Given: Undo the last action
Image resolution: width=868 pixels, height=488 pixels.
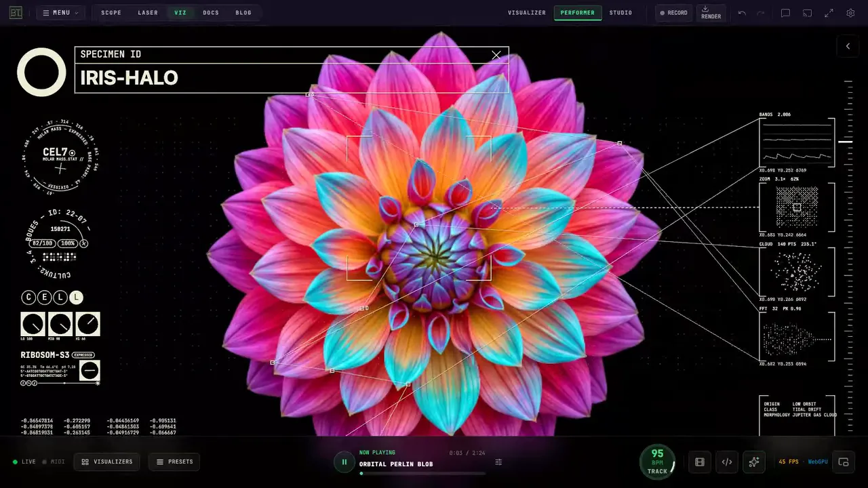Looking at the screenshot, I should point(742,13).
